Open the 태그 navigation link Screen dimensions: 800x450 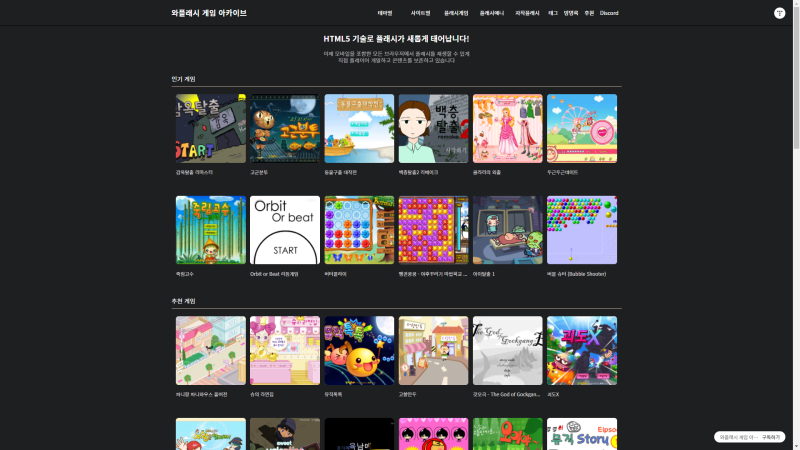pos(553,13)
